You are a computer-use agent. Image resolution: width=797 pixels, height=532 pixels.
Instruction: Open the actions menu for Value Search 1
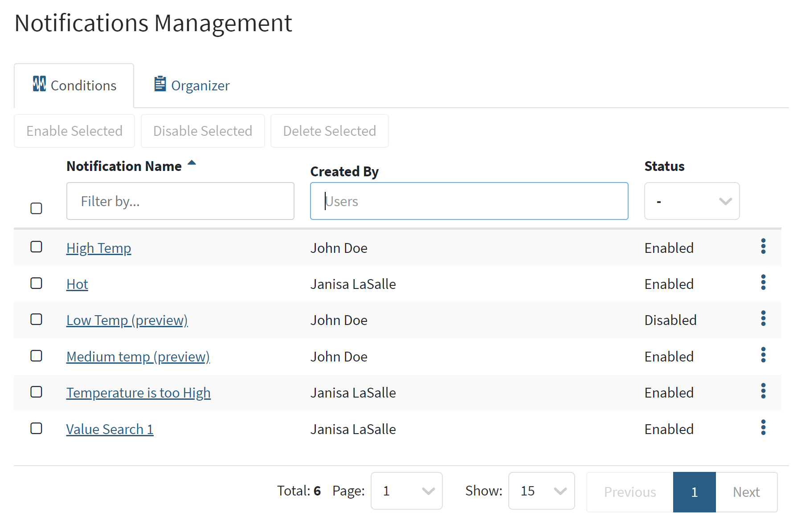(763, 428)
